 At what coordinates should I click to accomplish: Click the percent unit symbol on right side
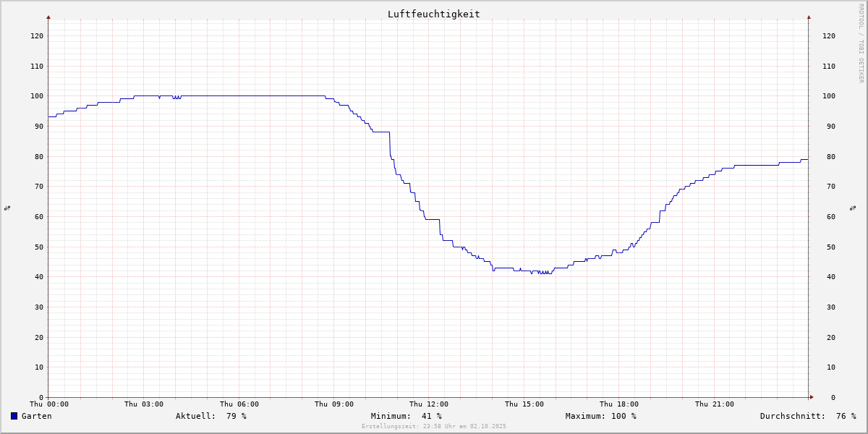click(853, 208)
